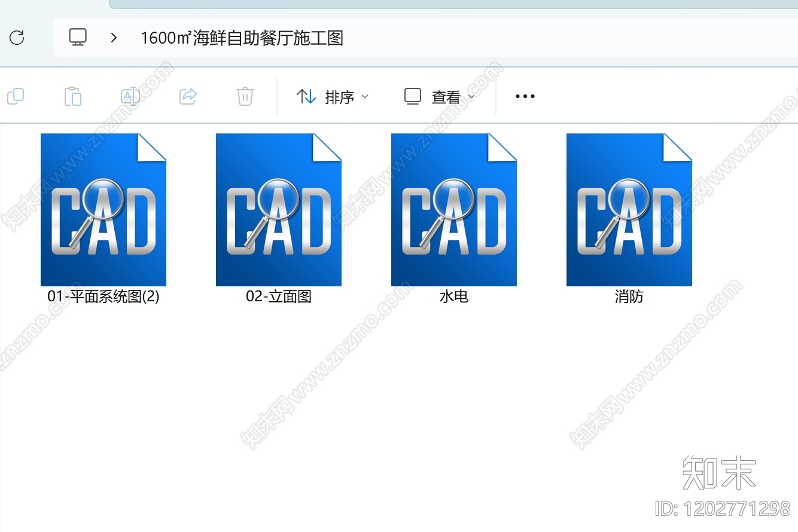Click the 消防 file name
Screen dimensions: 798x532
pyautogui.click(x=629, y=296)
